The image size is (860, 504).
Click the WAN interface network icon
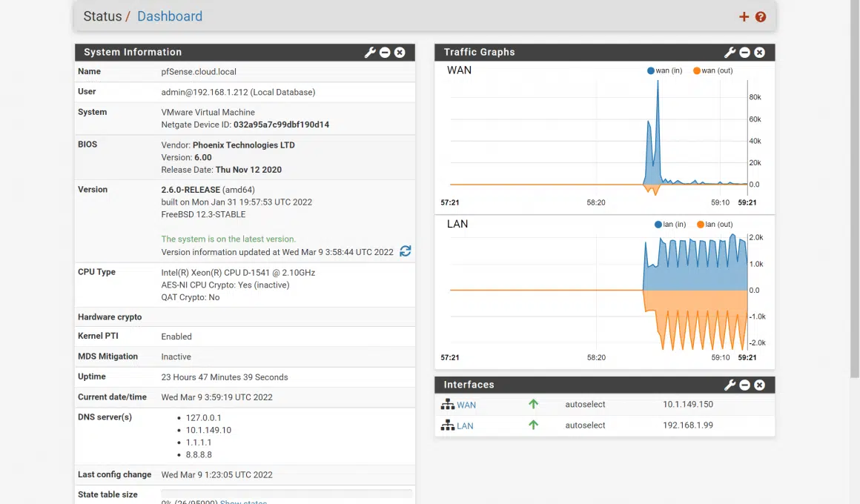pos(447,405)
